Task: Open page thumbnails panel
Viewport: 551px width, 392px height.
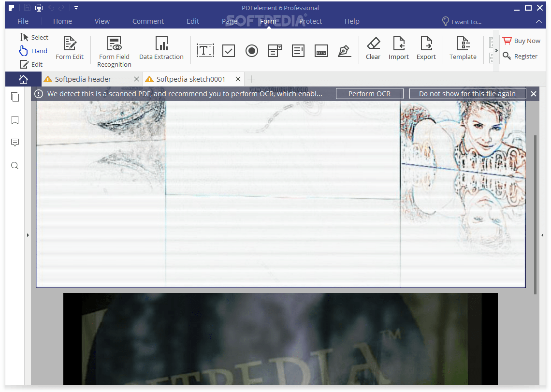Action: tap(15, 97)
